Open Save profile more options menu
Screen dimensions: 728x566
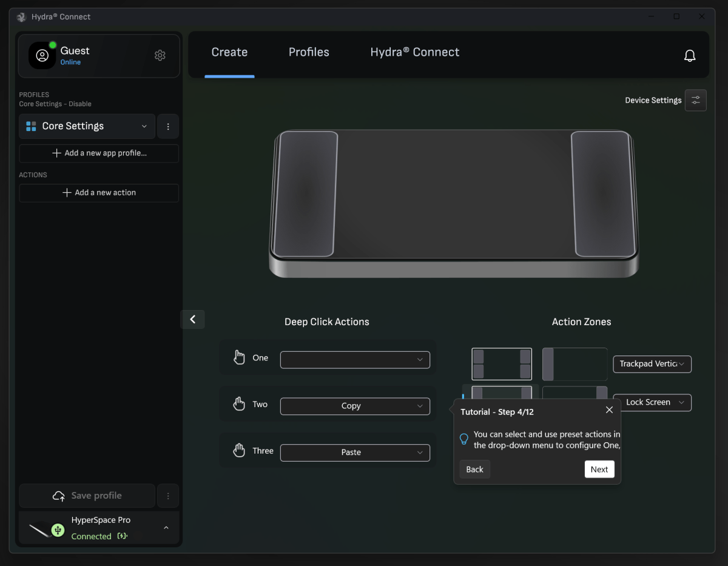pos(168,496)
